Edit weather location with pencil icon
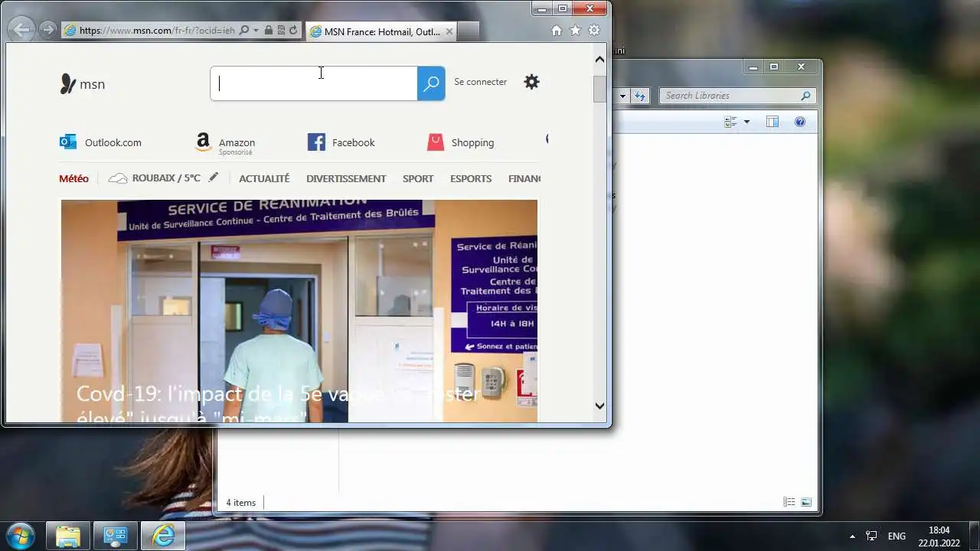 (x=214, y=178)
